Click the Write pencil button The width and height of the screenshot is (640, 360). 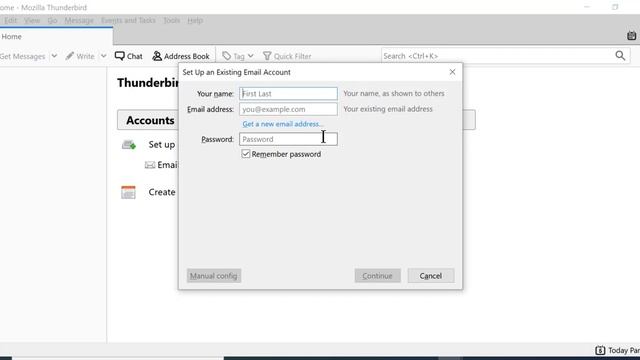pyautogui.click(x=80, y=56)
